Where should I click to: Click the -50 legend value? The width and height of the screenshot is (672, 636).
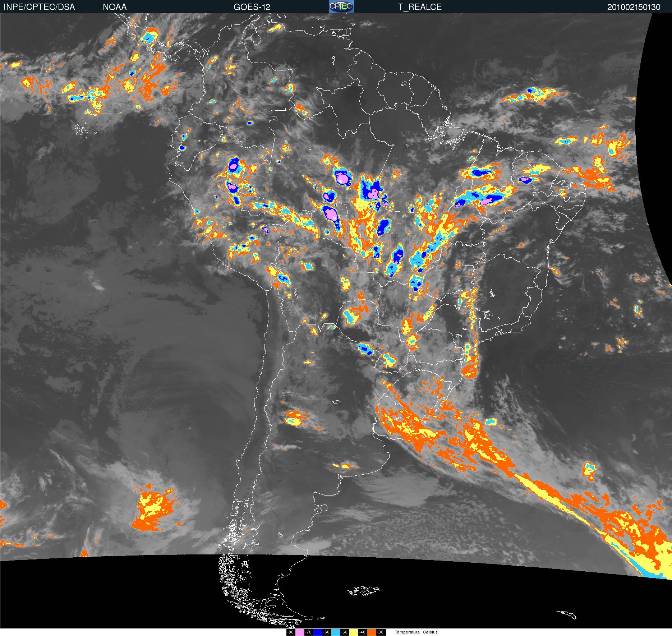(x=344, y=632)
